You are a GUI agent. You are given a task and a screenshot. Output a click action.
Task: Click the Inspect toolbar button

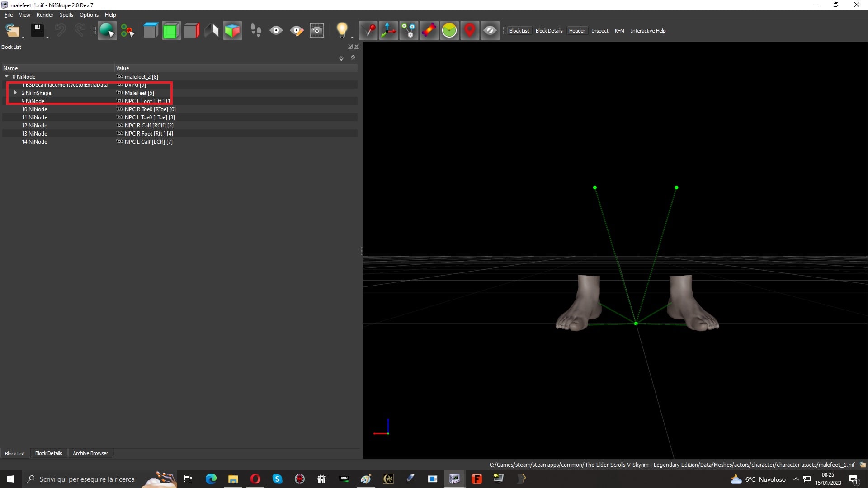pyautogui.click(x=600, y=31)
